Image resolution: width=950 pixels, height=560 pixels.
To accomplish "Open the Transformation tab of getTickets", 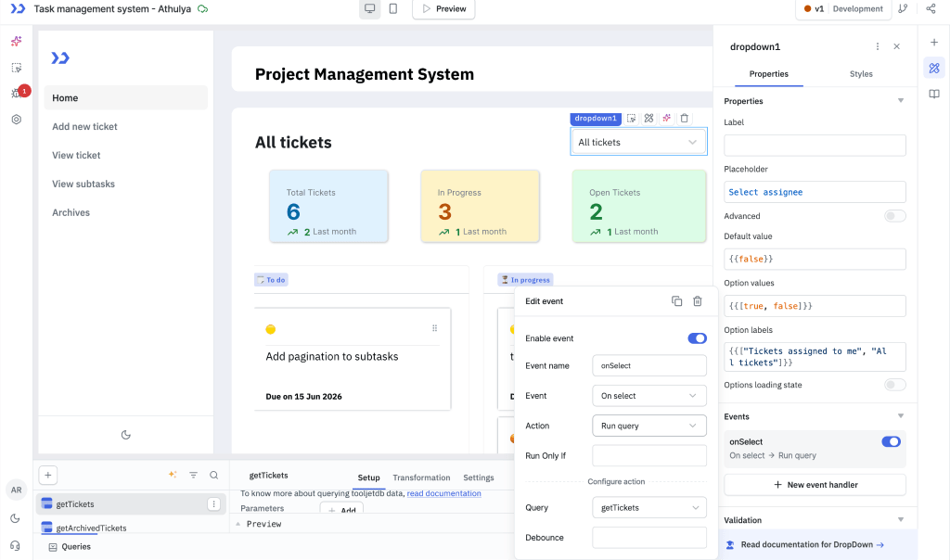I will [421, 477].
